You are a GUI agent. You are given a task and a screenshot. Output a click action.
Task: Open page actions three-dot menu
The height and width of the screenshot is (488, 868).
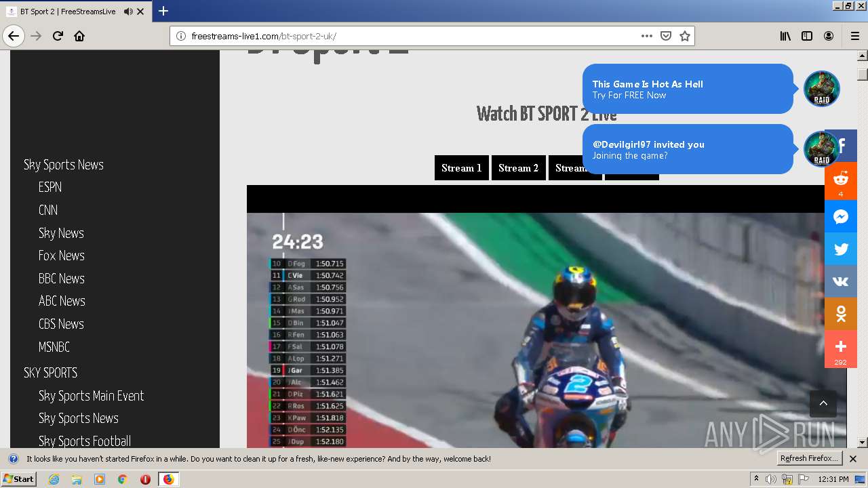point(647,36)
